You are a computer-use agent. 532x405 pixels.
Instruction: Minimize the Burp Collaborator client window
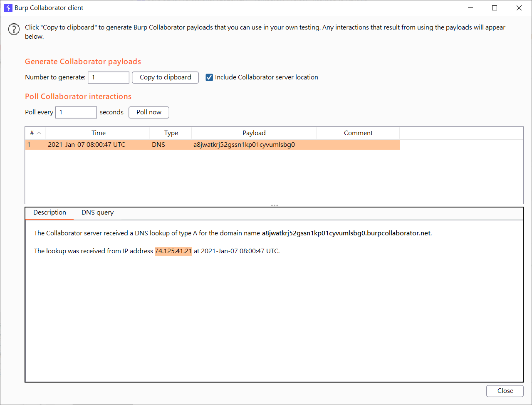pos(470,8)
